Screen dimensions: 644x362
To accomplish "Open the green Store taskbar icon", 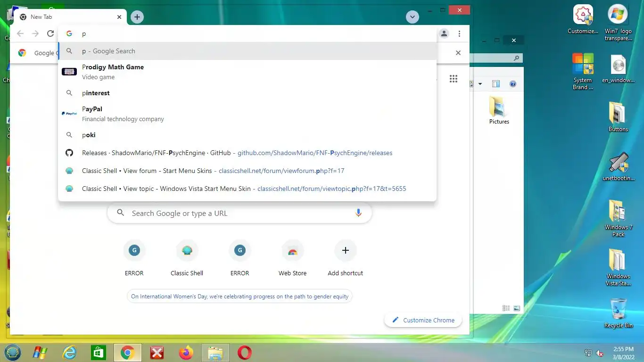I will pyautogui.click(x=99, y=353).
